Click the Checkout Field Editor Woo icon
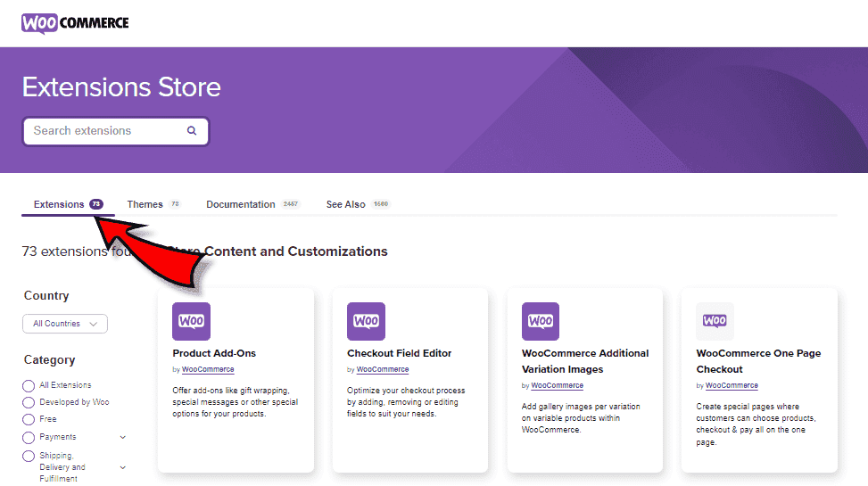The image size is (868, 486). point(366,321)
